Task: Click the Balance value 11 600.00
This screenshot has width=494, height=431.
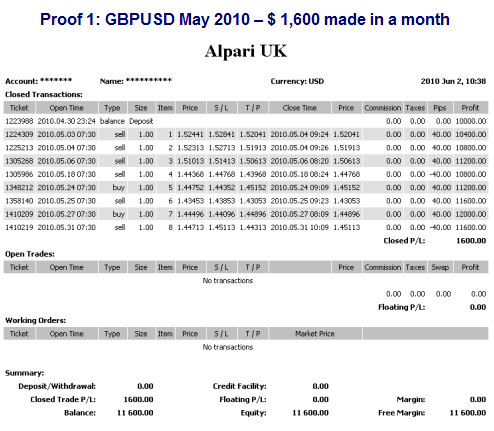Action: click(135, 413)
